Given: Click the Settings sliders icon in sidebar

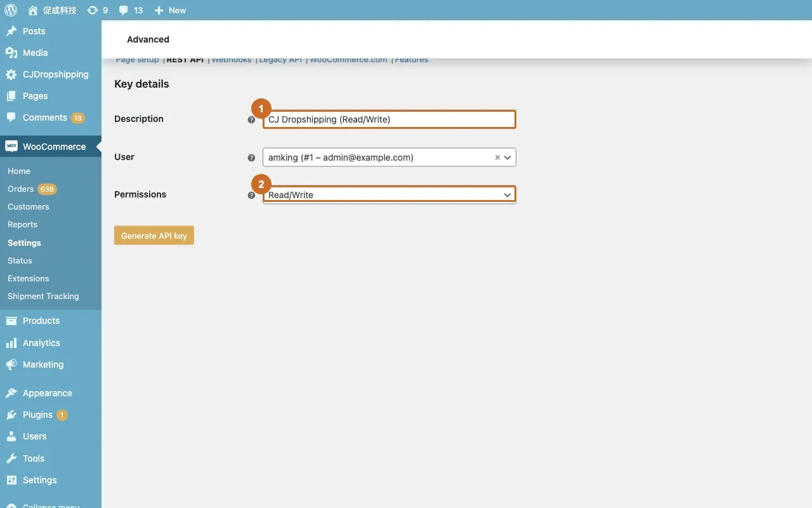Looking at the screenshot, I should (11, 480).
